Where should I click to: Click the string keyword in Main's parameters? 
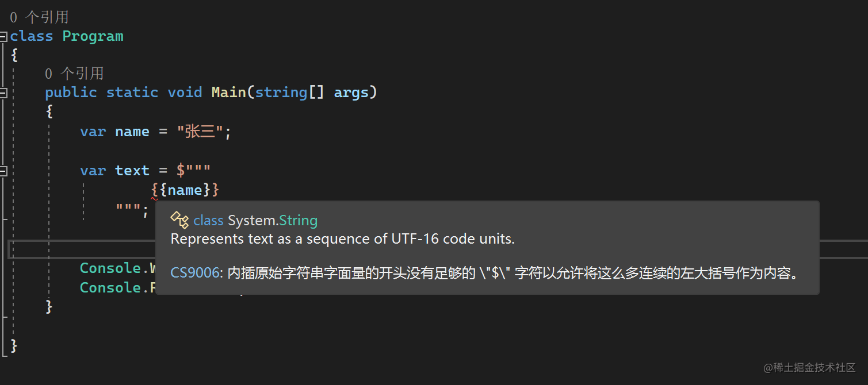point(281,93)
